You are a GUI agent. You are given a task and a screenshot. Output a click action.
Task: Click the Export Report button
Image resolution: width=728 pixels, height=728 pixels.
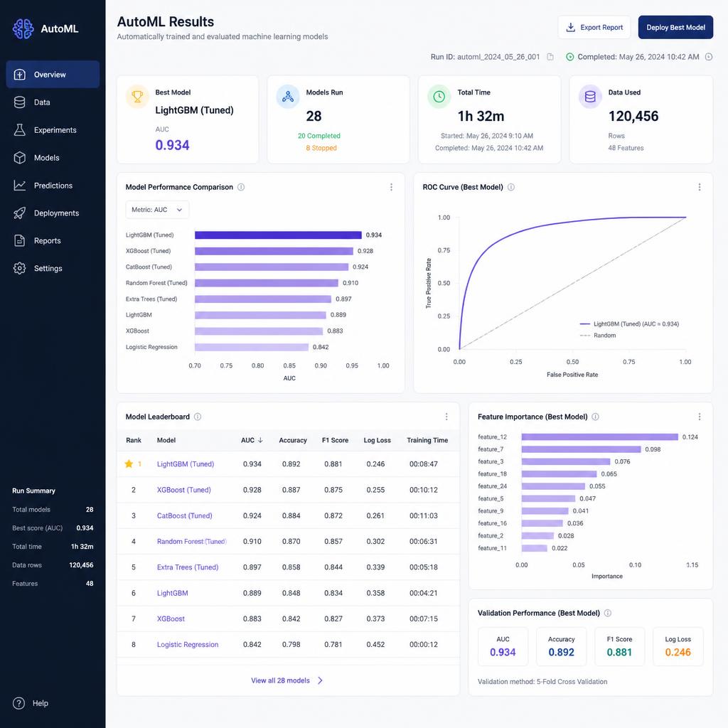[594, 28]
